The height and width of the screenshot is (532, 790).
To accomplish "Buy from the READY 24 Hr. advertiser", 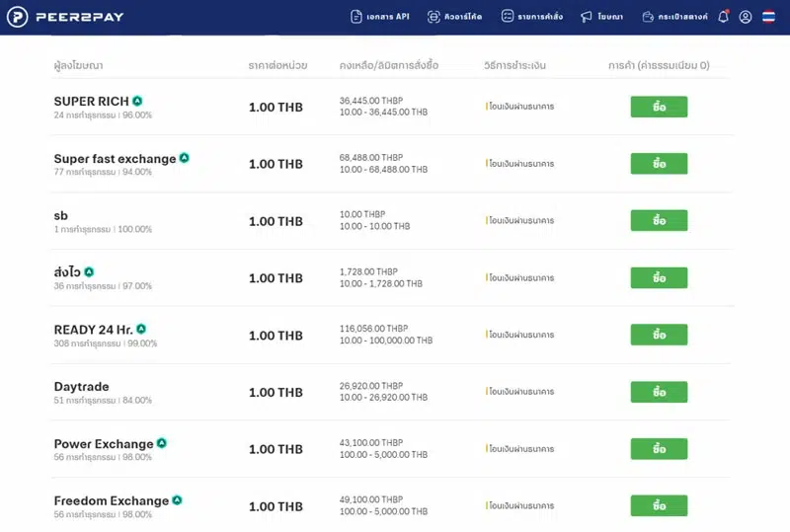I will tap(659, 335).
